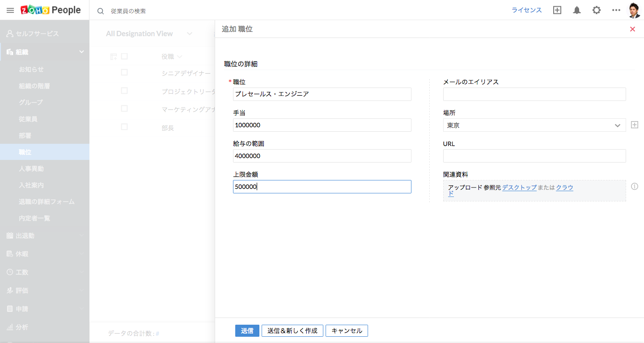Viewport: 644px width, 343px height.
Task: Toggle the select-all checkbox in table header
Action: click(x=124, y=56)
